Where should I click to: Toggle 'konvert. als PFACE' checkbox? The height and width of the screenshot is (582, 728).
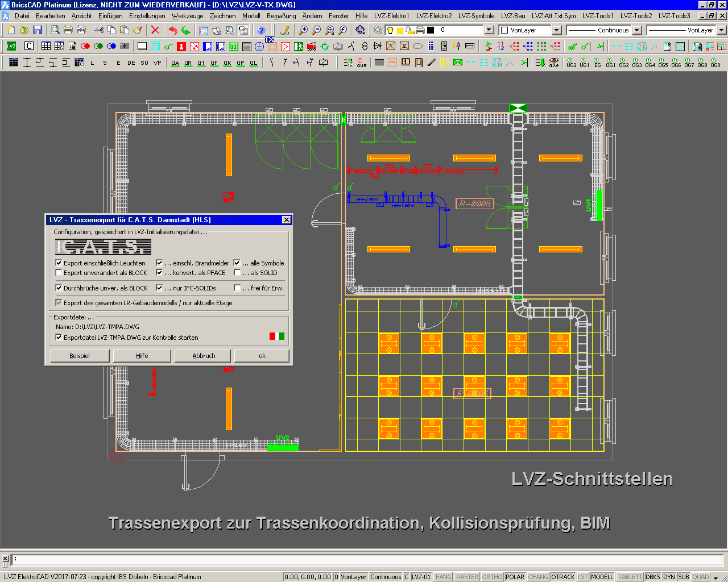point(159,273)
